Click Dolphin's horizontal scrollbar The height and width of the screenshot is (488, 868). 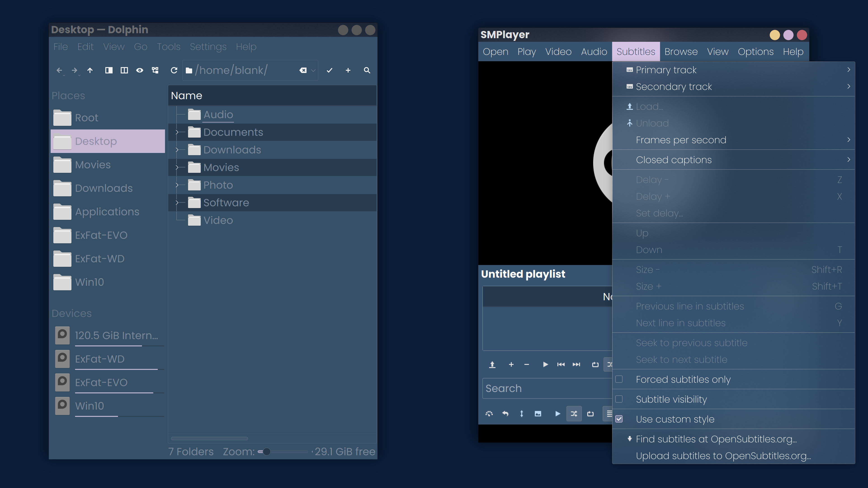point(209,439)
